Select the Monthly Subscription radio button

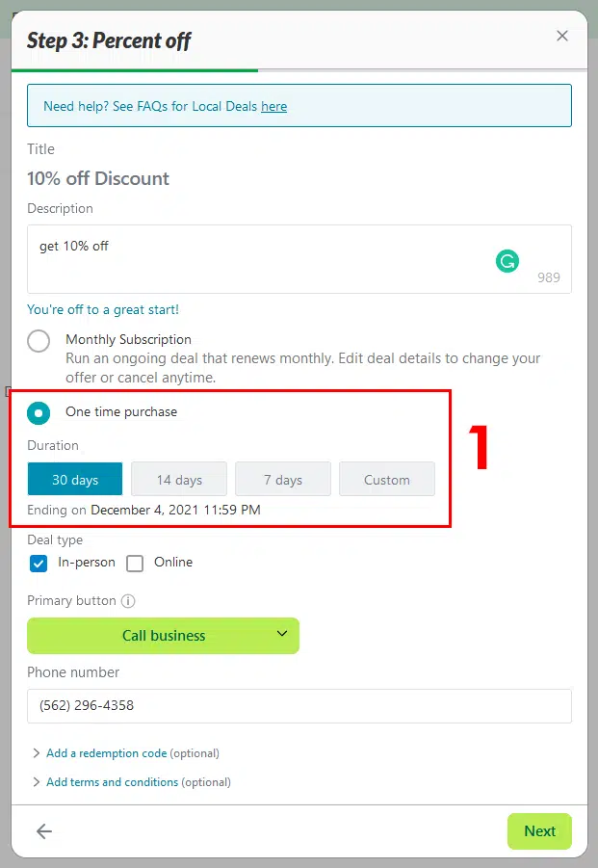pos(39,341)
